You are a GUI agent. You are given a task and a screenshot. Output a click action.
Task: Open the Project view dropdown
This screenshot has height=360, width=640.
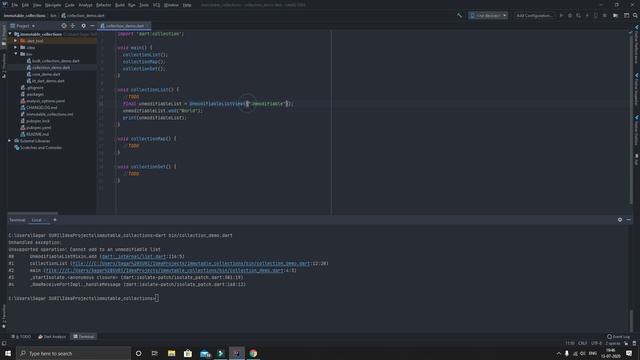point(23,26)
